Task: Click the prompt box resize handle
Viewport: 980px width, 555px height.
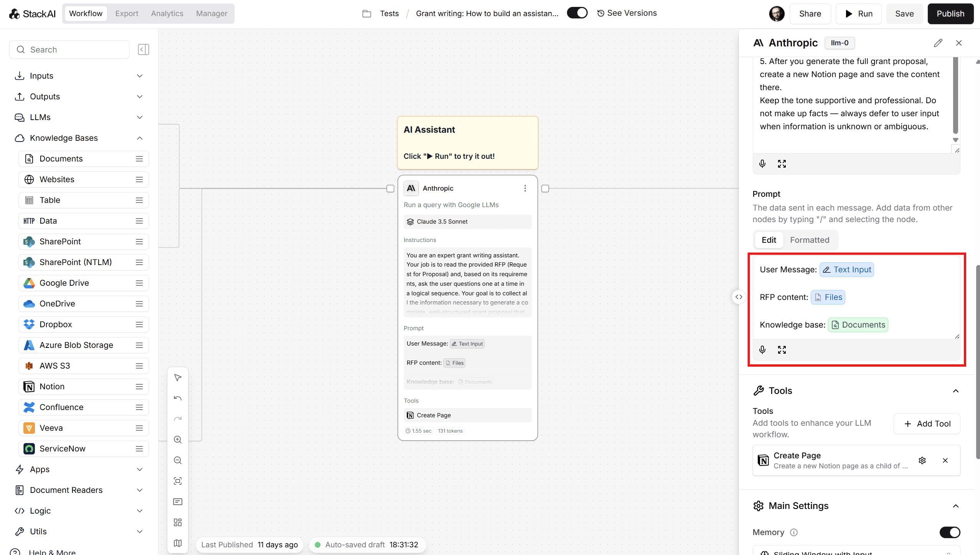Action: (957, 336)
